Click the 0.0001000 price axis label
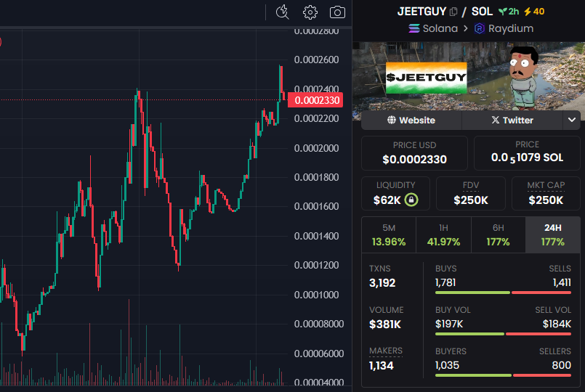The height and width of the screenshot is (392, 585). 316,295
